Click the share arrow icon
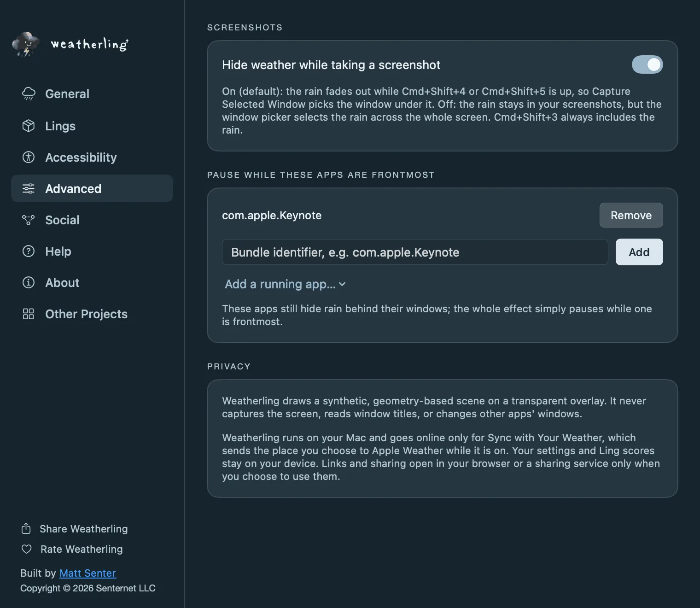This screenshot has height=608, width=700. coord(26,528)
